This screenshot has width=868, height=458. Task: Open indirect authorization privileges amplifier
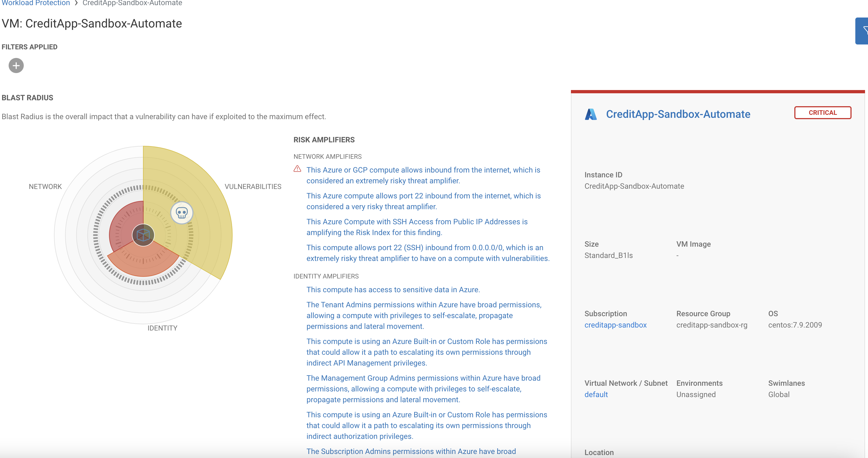pyautogui.click(x=427, y=426)
